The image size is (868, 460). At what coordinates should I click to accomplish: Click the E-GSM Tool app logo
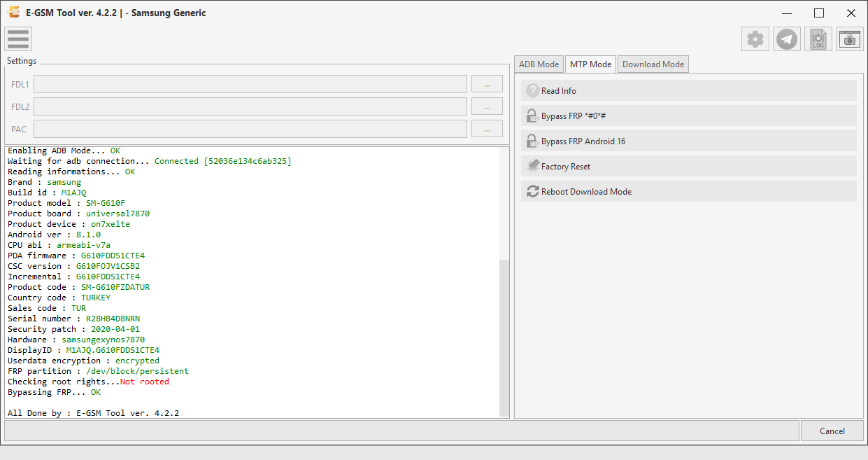[13, 12]
